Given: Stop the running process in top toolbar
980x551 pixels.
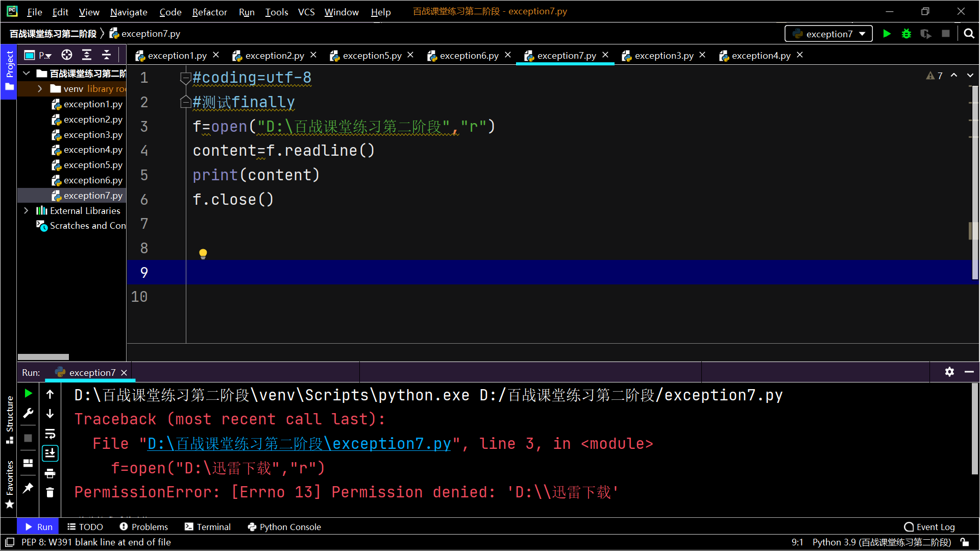Looking at the screenshot, I should [946, 34].
